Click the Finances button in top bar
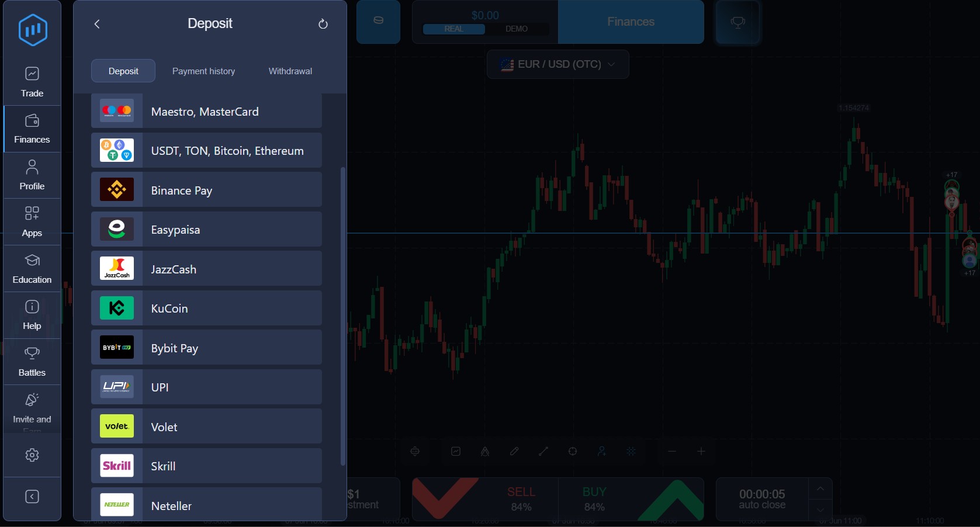This screenshot has height=527, width=980. coord(631,22)
